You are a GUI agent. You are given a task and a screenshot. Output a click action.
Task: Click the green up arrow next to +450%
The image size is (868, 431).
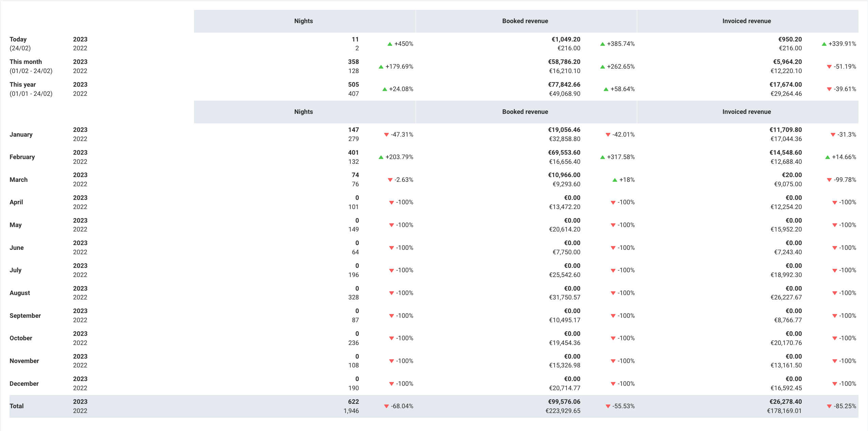tap(390, 44)
